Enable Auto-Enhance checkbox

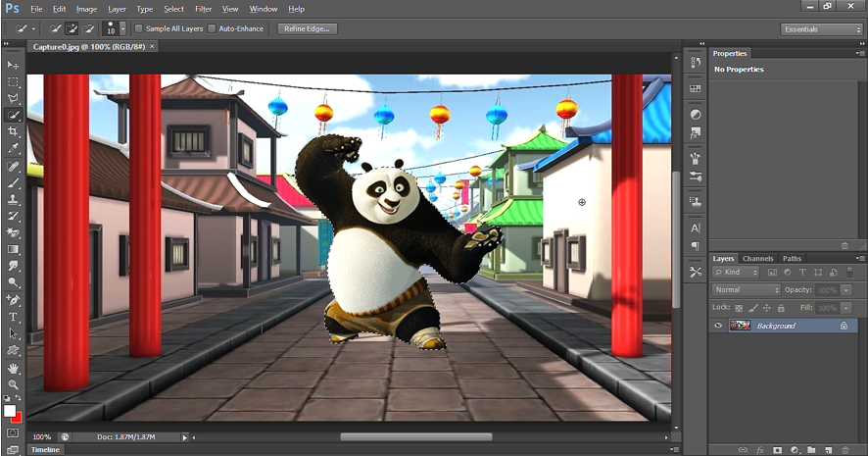pyautogui.click(x=212, y=28)
